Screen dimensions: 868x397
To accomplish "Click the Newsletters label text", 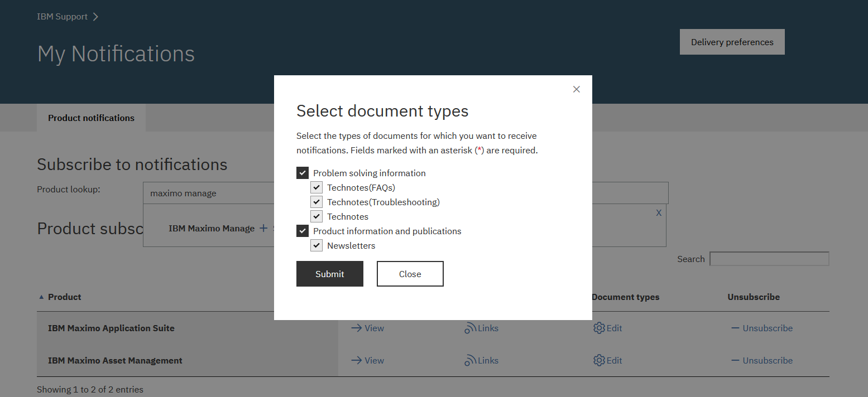I will point(351,245).
